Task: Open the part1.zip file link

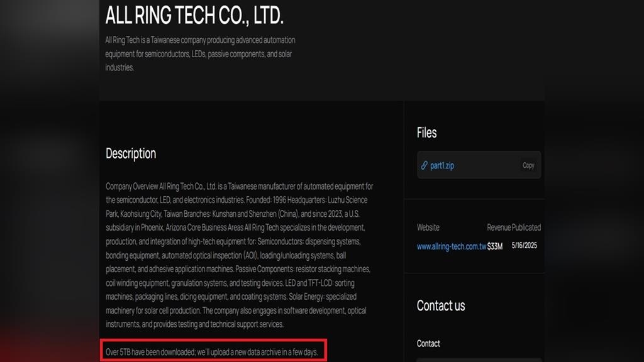Action: coord(441,165)
